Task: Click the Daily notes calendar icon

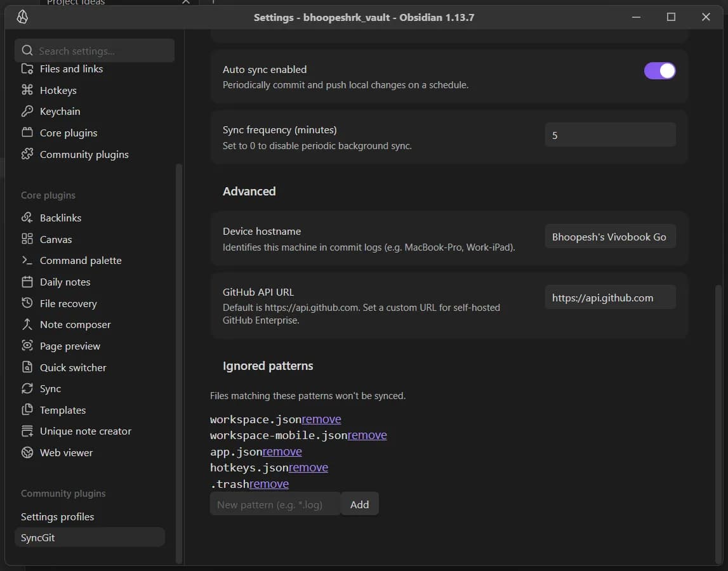Action: [x=27, y=282]
